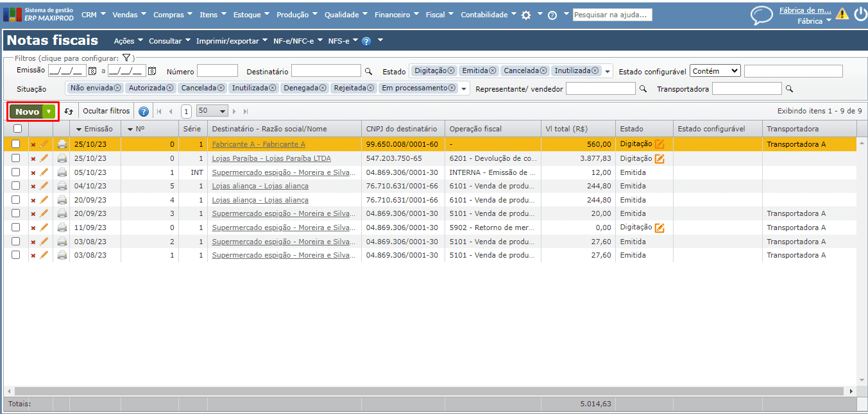Click the Destinatário search magnifier icon
The width and height of the screenshot is (868, 414).
point(368,71)
